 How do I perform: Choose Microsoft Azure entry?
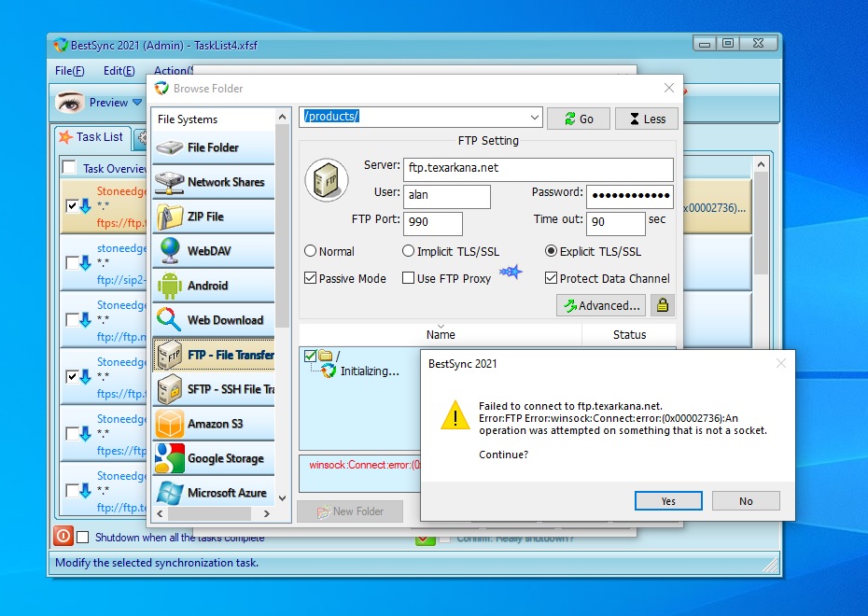point(214,492)
